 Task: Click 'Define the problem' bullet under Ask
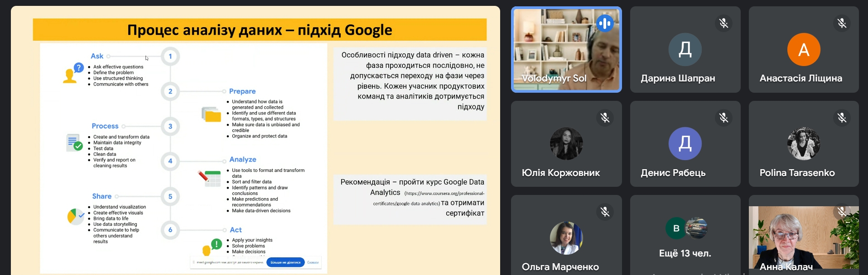(114, 72)
